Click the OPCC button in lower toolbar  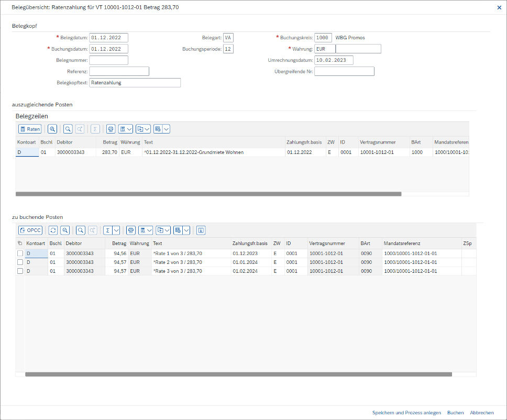click(30, 230)
